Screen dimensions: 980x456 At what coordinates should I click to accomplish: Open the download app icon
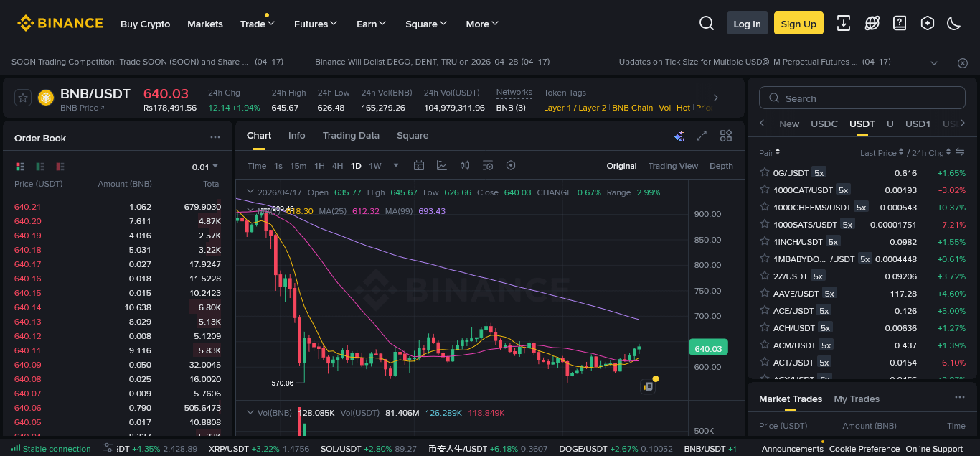click(844, 23)
